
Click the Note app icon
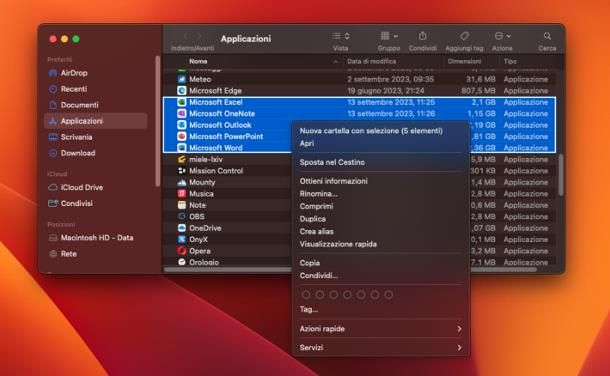coord(182,205)
